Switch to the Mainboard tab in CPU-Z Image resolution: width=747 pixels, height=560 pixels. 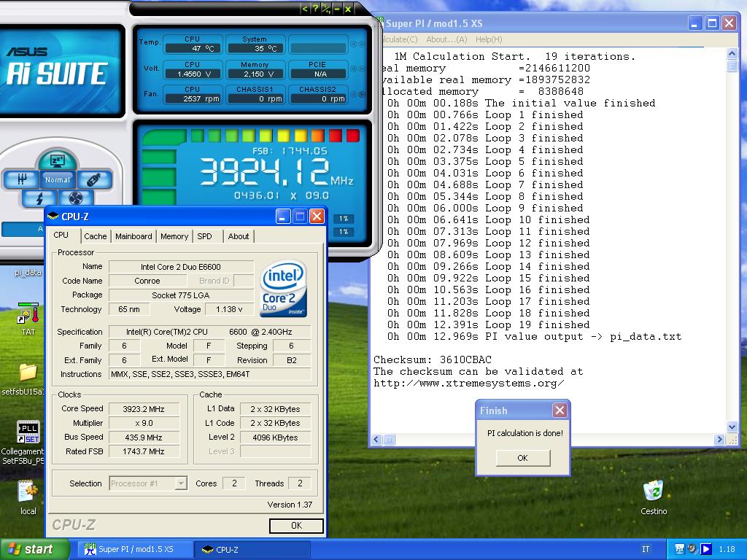click(x=133, y=236)
